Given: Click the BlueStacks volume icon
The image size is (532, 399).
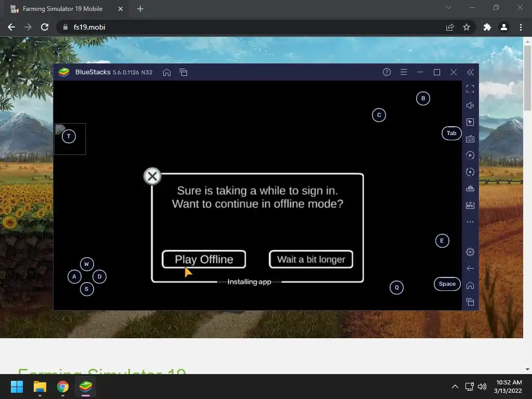Looking at the screenshot, I should pyautogui.click(x=470, y=105).
